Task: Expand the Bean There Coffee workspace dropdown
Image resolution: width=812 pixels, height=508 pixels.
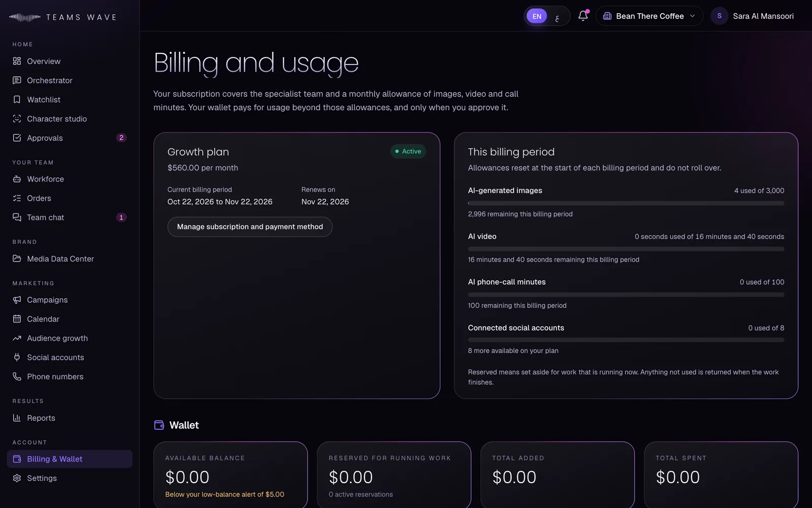Action: point(649,16)
